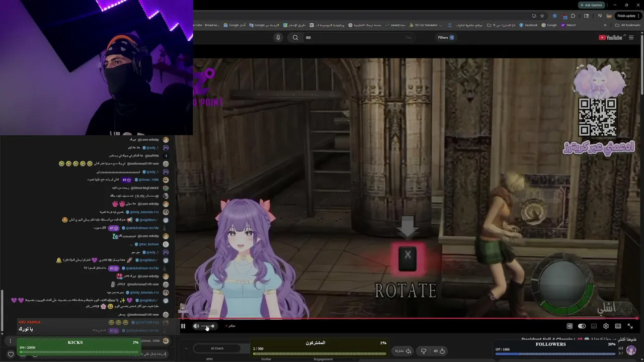Enter fullscreen with the player's expand icon
This screenshot has height=362, width=644.
pyautogui.click(x=630, y=326)
